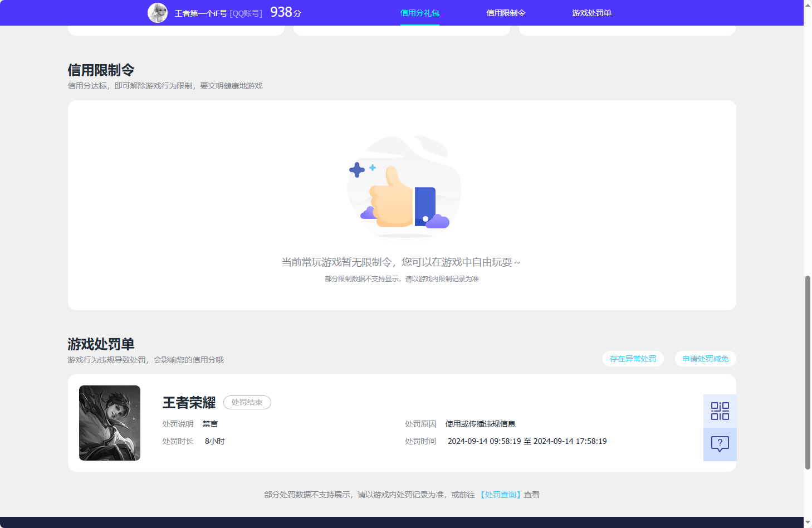Click the 禁言 penalty description text

[210, 423]
